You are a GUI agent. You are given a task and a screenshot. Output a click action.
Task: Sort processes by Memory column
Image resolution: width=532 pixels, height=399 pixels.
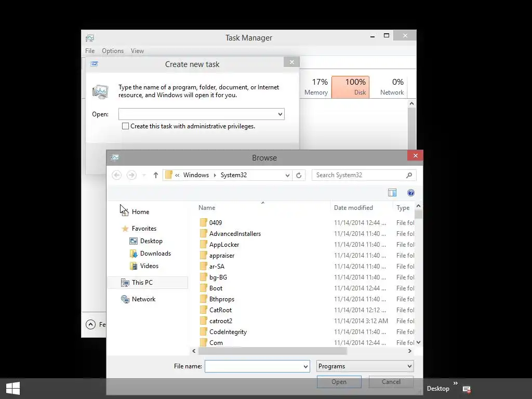316,87
